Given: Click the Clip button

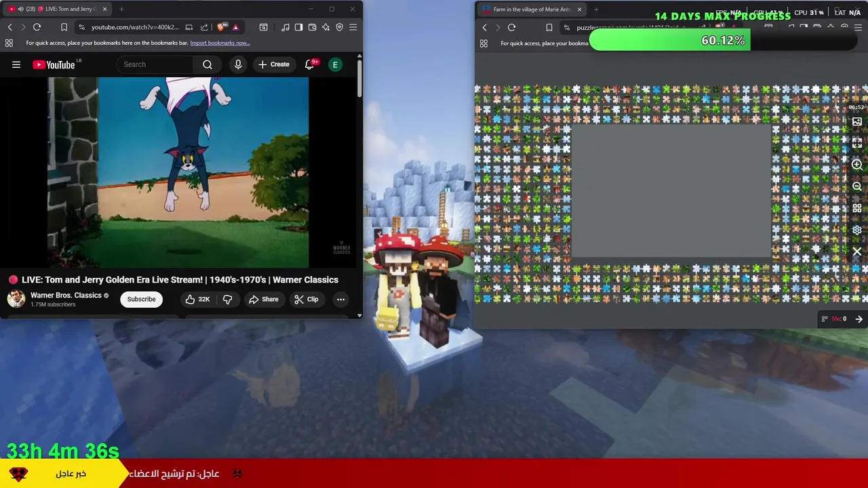Looking at the screenshot, I should 306,299.
